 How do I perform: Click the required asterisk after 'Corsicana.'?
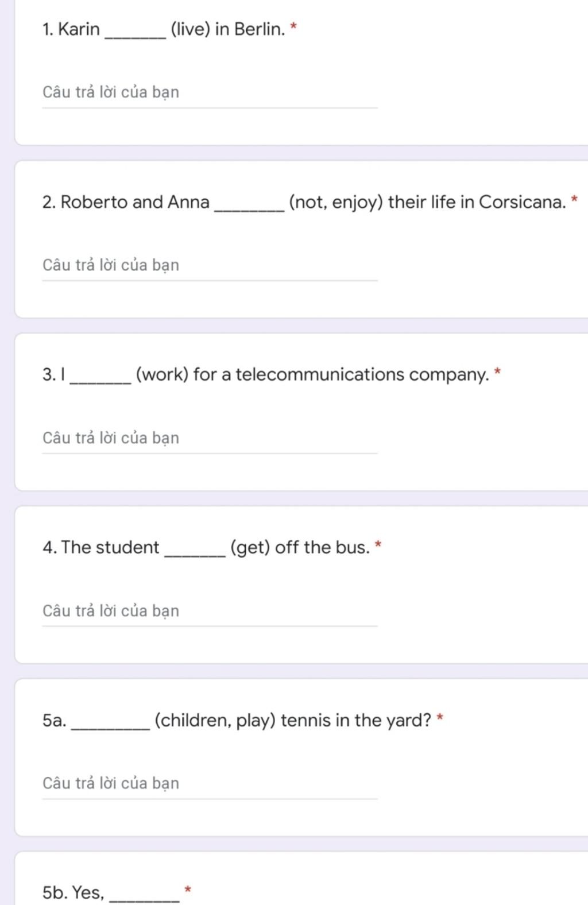coord(575,199)
